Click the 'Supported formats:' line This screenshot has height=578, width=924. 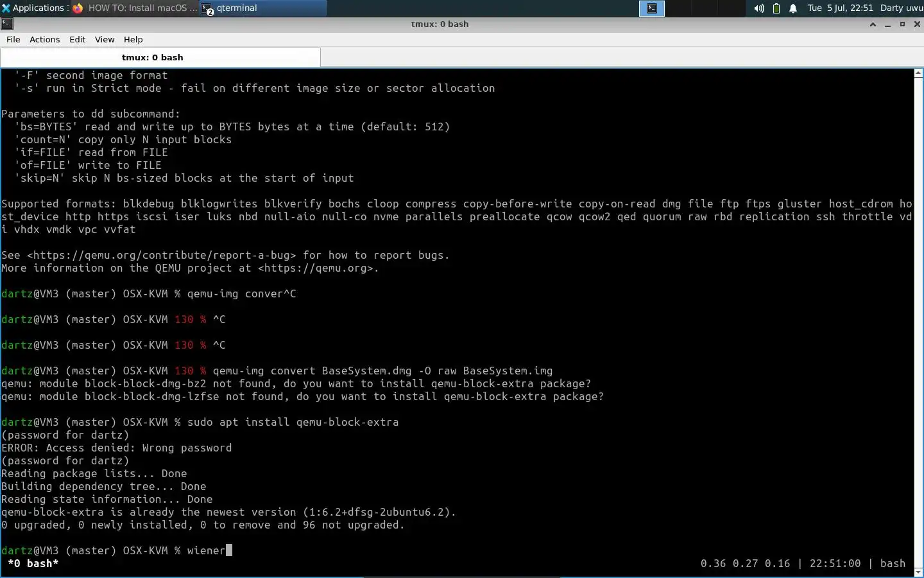coord(457,204)
